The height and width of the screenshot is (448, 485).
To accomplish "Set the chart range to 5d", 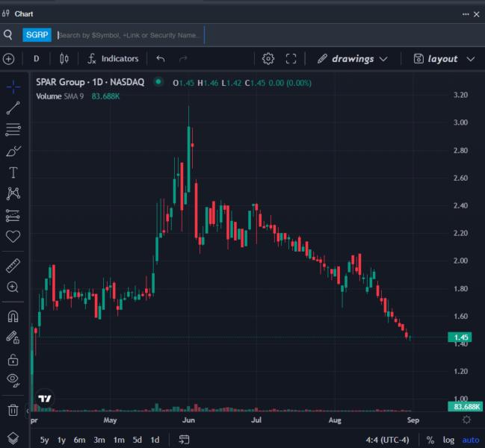I will click(137, 440).
